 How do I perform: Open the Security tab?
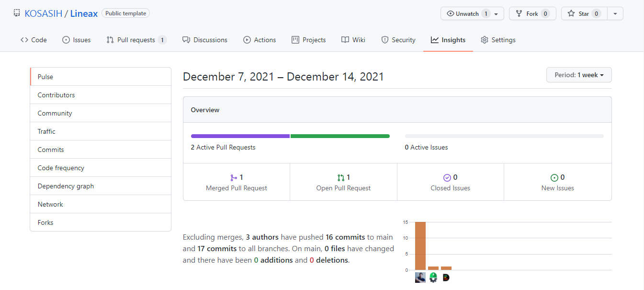pyautogui.click(x=398, y=40)
